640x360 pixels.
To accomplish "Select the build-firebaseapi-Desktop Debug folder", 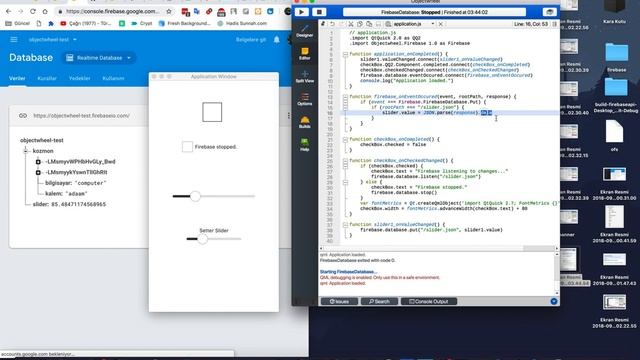I will (x=616, y=95).
